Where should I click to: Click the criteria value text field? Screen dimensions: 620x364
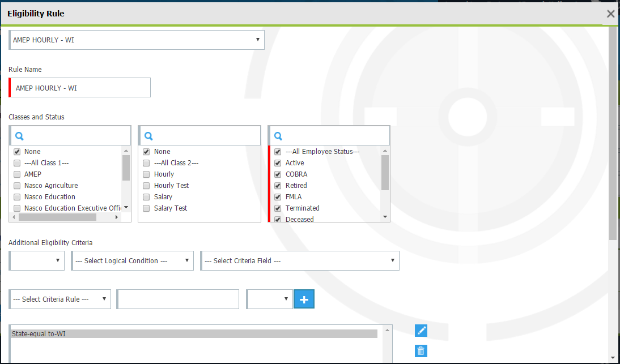coord(178,299)
